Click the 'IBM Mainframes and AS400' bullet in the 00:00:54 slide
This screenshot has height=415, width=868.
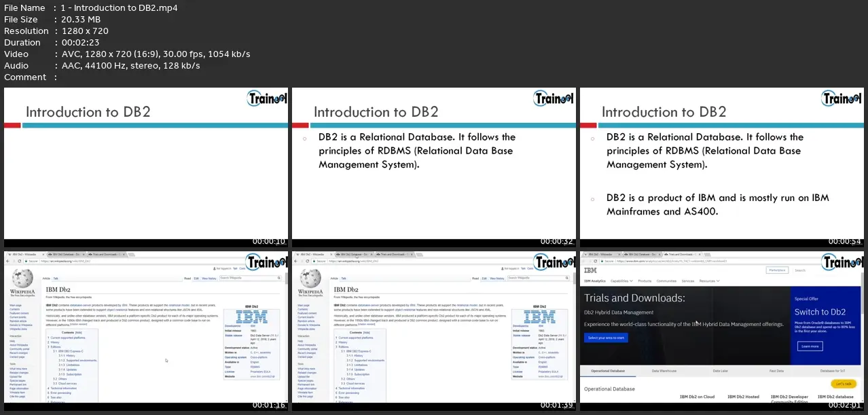coord(718,204)
